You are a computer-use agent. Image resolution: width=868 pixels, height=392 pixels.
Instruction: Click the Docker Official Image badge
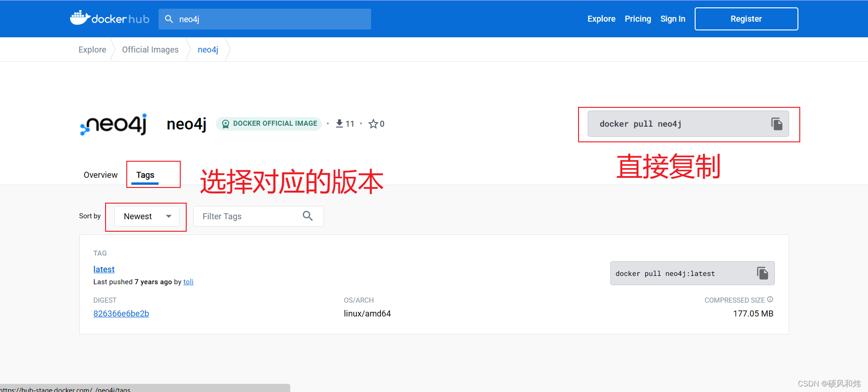coord(269,123)
